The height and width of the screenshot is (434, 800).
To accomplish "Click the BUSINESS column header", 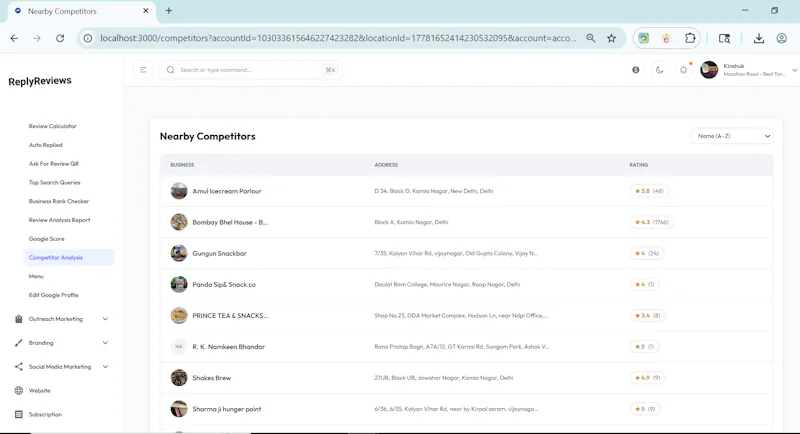I will (x=182, y=165).
